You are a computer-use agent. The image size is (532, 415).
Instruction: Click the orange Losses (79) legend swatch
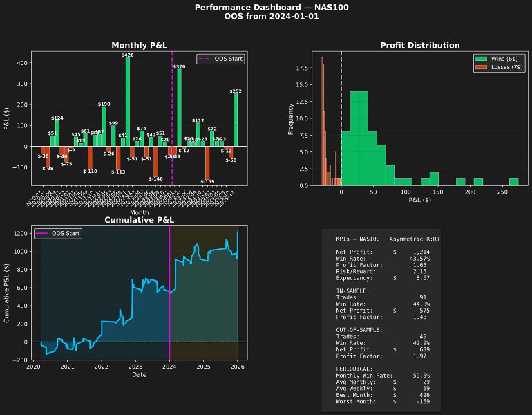pyautogui.click(x=481, y=67)
